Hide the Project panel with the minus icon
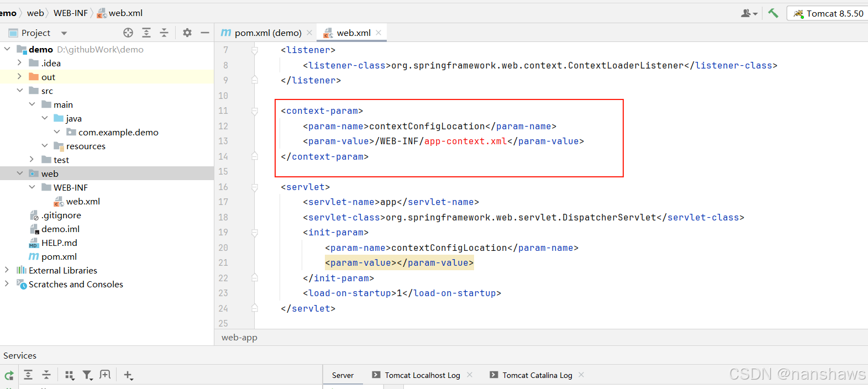Viewport: 868px width, 389px height. click(x=205, y=33)
